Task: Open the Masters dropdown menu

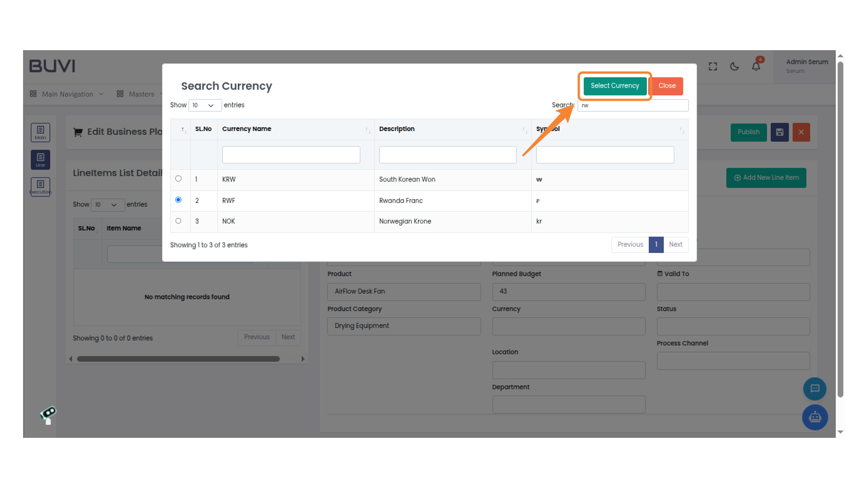Action: (x=141, y=94)
